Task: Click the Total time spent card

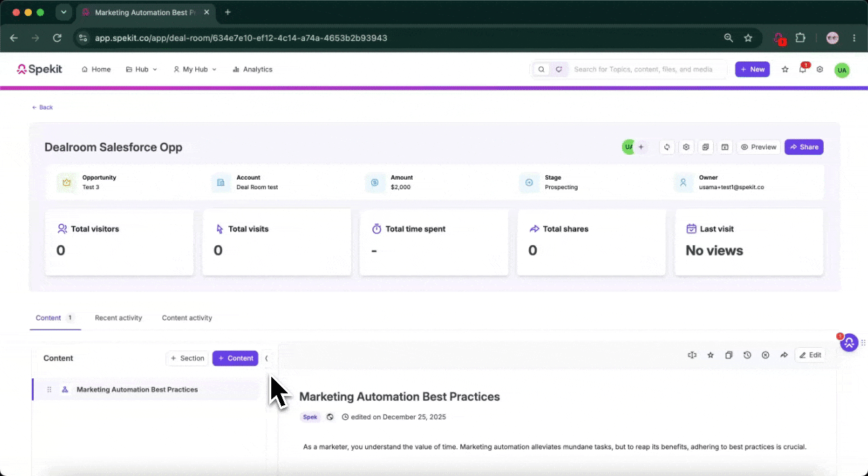Action: (434, 242)
